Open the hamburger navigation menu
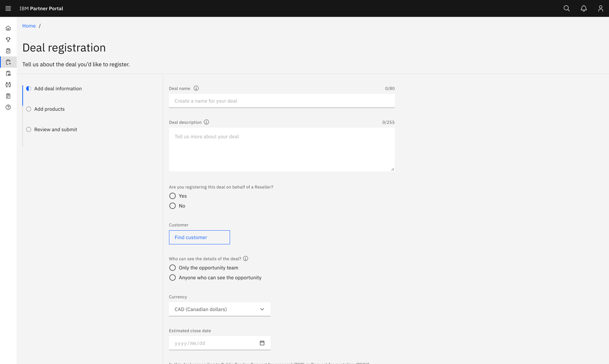This screenshot has width=609, height=364. click(8, 8)
